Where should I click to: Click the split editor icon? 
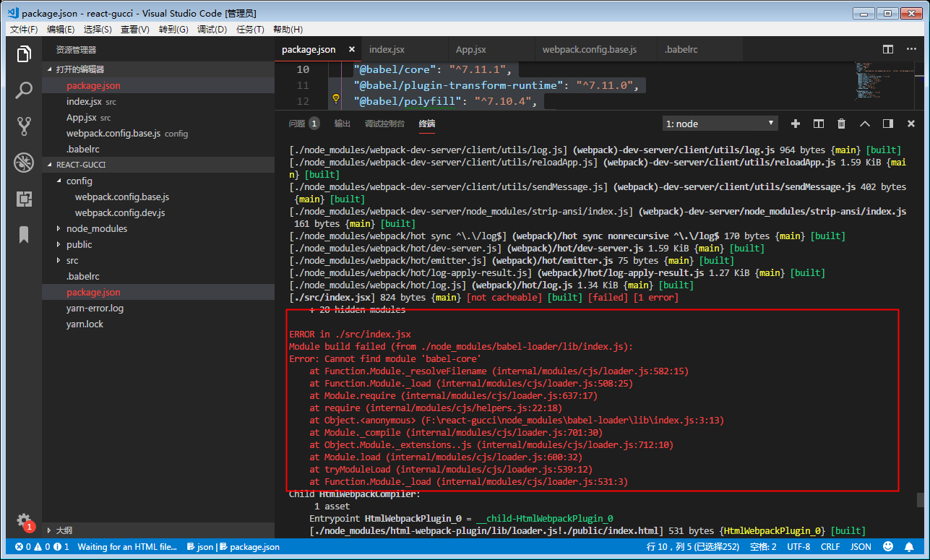pos(888,49)
